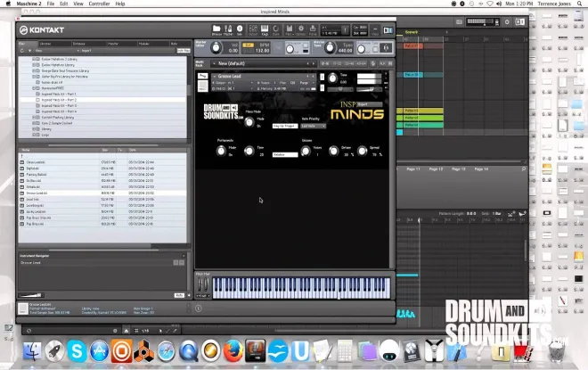Open Skype from the Dock
Screen dimensions: 588x370
coord(77,351)
